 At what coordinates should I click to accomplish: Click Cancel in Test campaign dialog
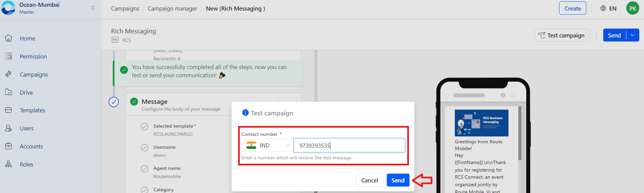pos(370,180)
